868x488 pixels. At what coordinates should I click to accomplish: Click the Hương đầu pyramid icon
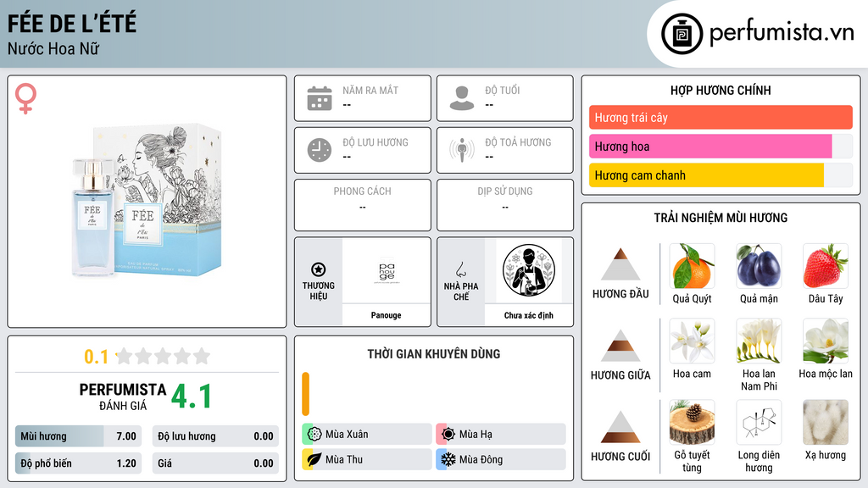tap(620, 264)
